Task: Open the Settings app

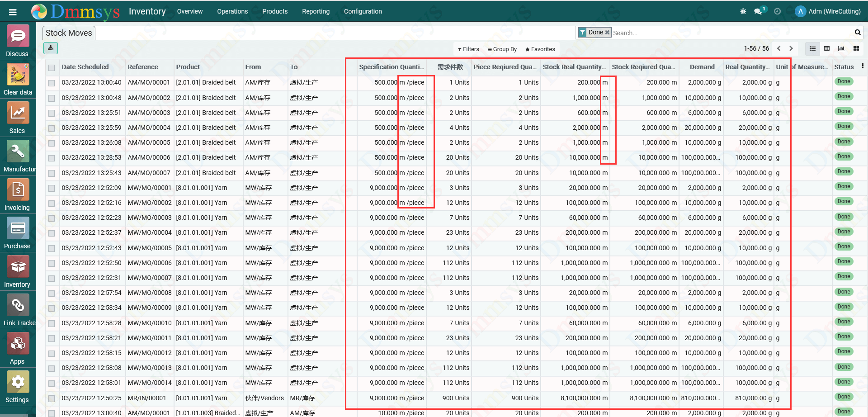Action: tap(18, 387)
